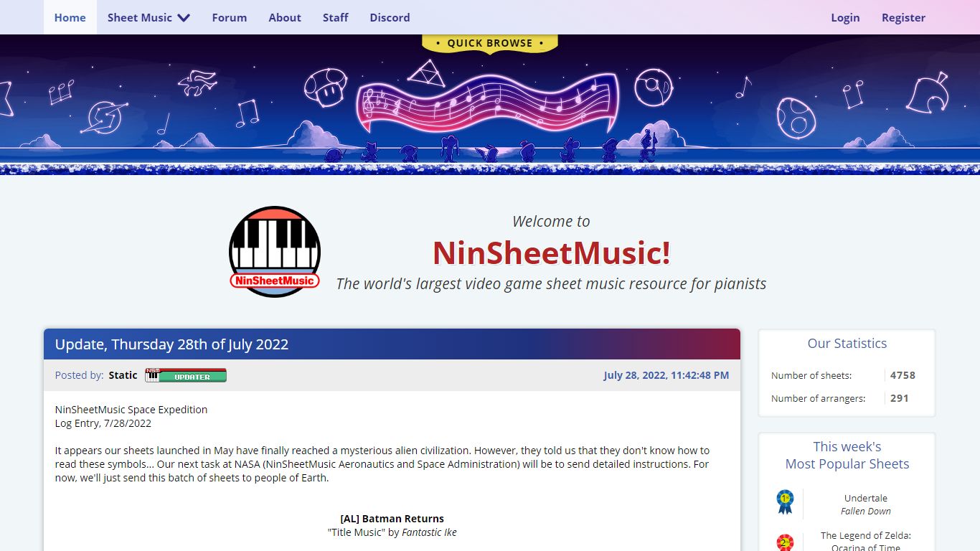Click the Number of arrangers label
This screenshot has height=551, width=980.
(819, 398)
